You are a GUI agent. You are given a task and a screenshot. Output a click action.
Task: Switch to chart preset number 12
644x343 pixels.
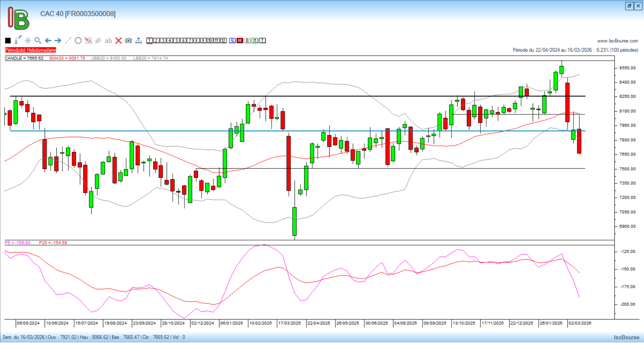223,41
